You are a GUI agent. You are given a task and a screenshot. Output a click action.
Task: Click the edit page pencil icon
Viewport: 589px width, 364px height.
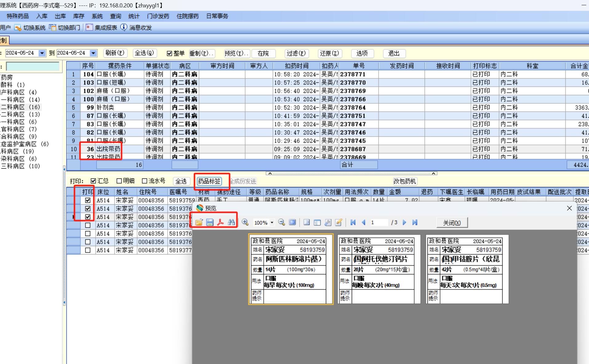(x=339, y=222)
